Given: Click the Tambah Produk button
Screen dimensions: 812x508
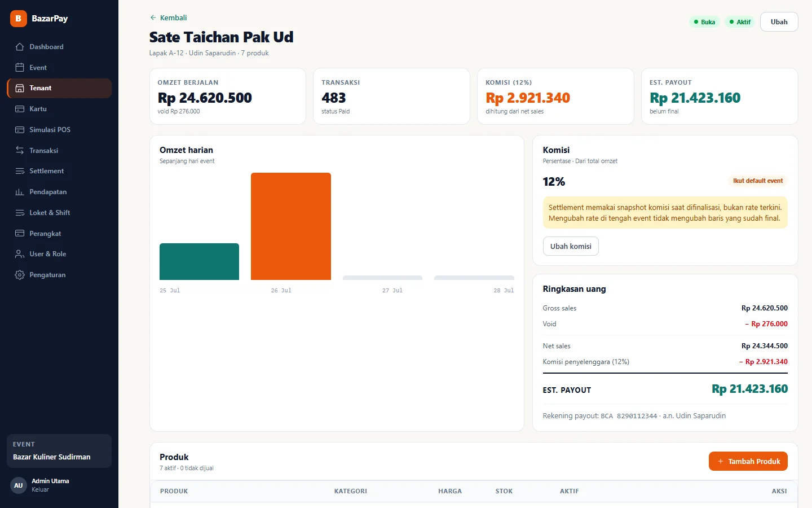Looking at the screenshot, I should point(748,461).
